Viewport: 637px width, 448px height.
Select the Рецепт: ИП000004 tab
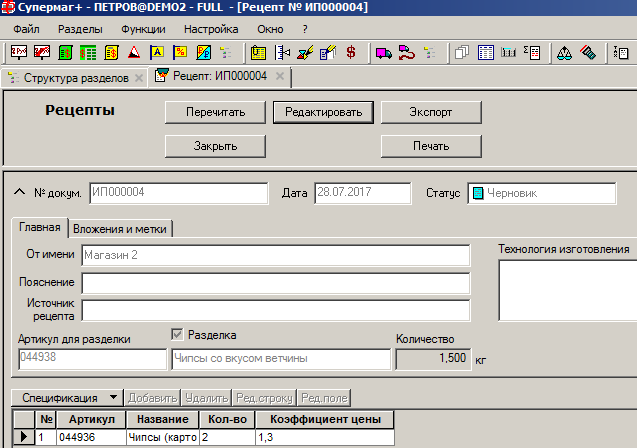(220, 76)
